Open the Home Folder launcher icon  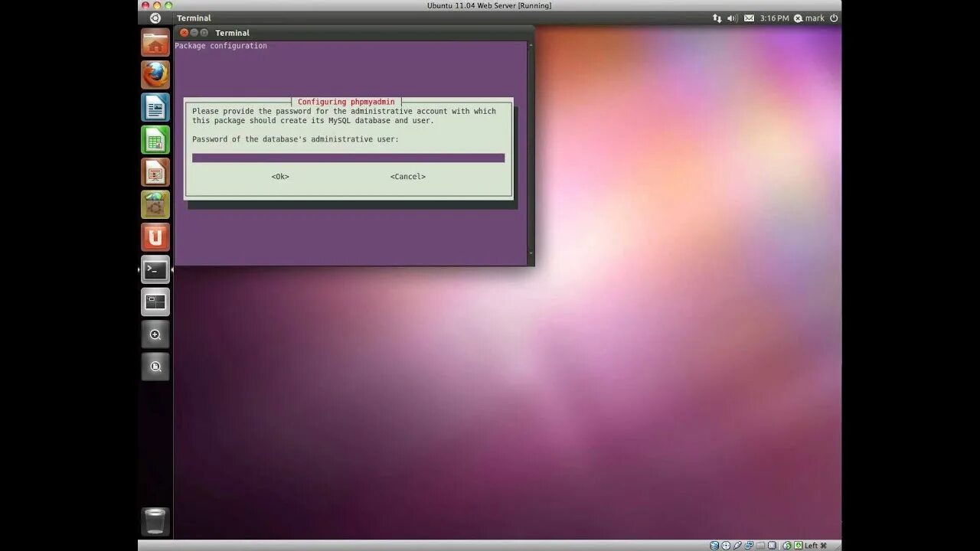(x=155, y=43)
